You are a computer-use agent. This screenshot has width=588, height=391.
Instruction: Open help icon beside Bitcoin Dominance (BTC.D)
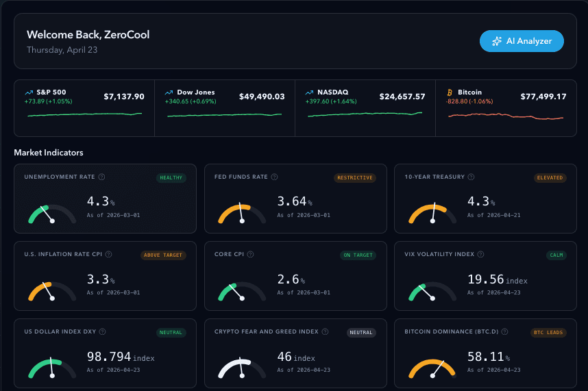(x=505, y=332)
